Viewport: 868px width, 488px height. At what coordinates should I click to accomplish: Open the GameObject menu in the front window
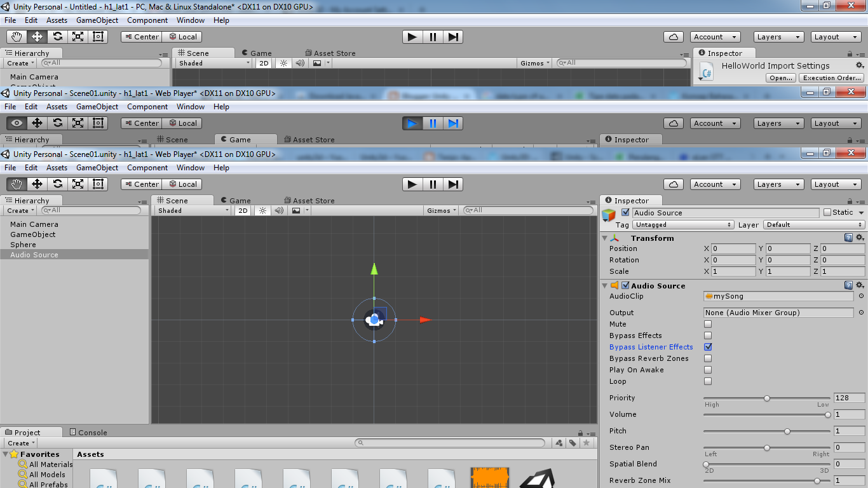point(97,168)
